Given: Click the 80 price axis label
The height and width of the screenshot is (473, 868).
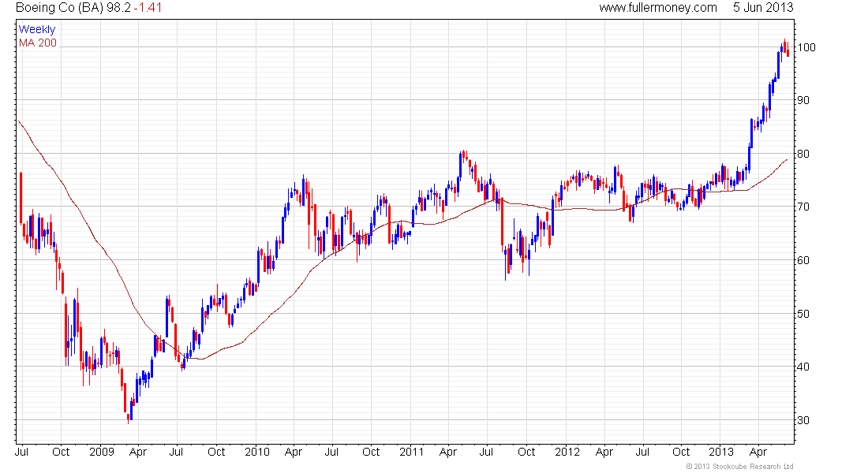Looking at the screenshot, I should (x=803, y=154).
